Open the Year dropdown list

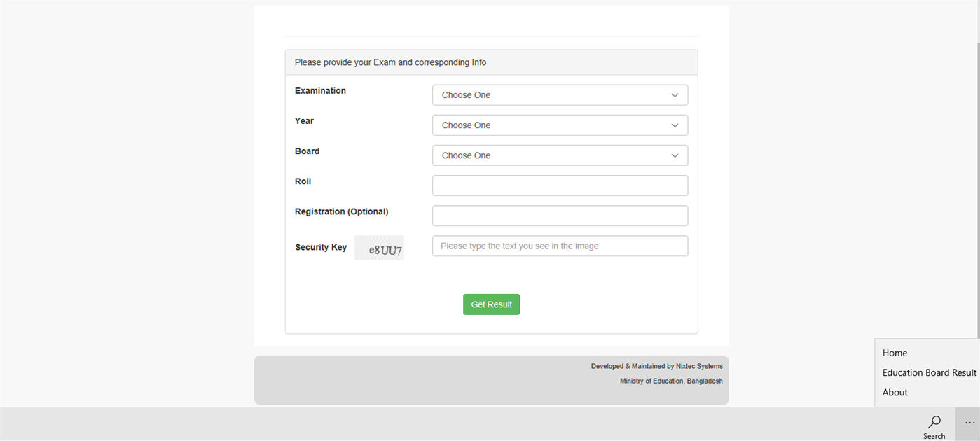pos(560,125)
